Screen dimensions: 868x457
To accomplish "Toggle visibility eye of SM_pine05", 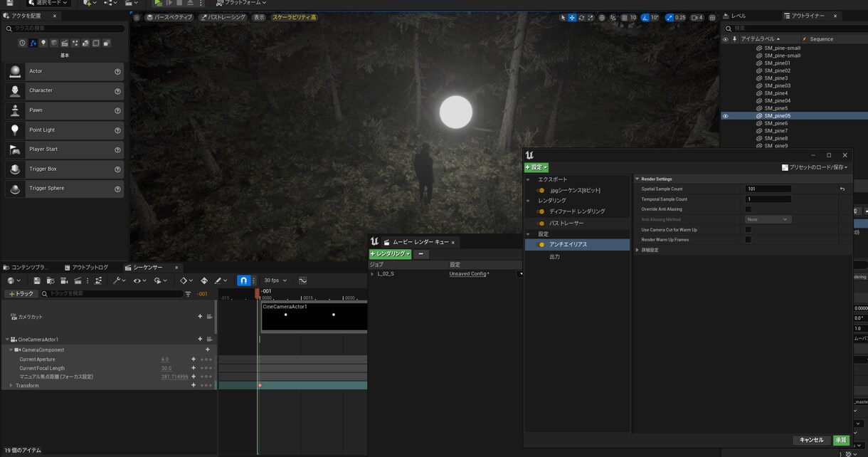I will point(725,116).
